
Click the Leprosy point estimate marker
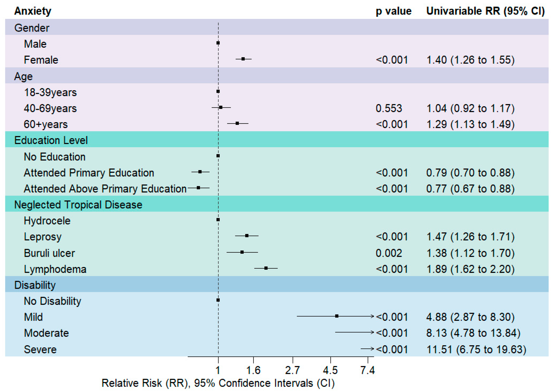pyautogui.click(x=247, y=236)
